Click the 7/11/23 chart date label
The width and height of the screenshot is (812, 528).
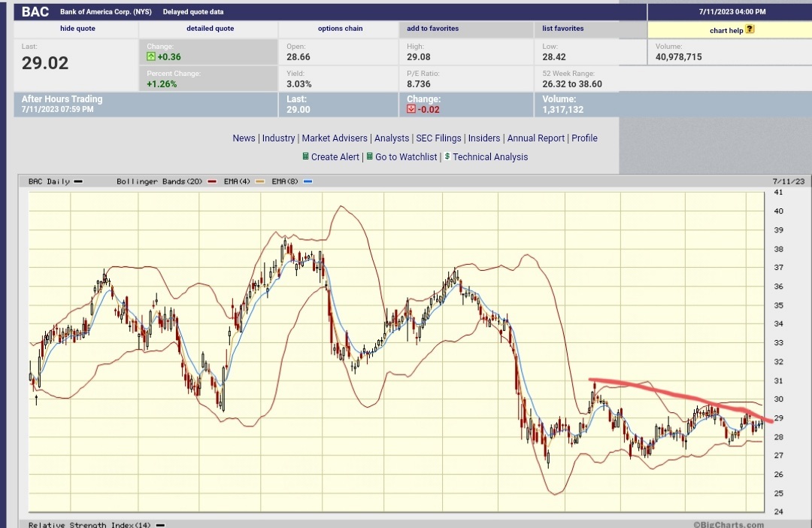coord(789,181)
